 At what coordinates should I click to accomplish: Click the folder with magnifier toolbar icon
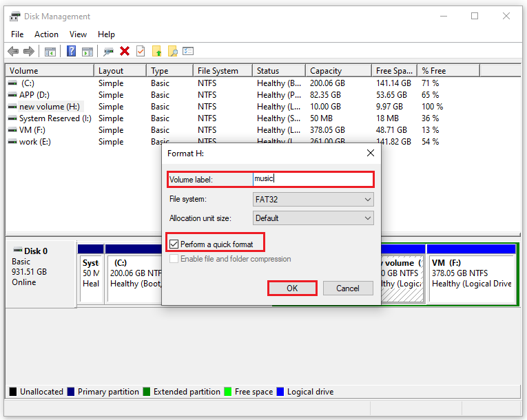172,52
